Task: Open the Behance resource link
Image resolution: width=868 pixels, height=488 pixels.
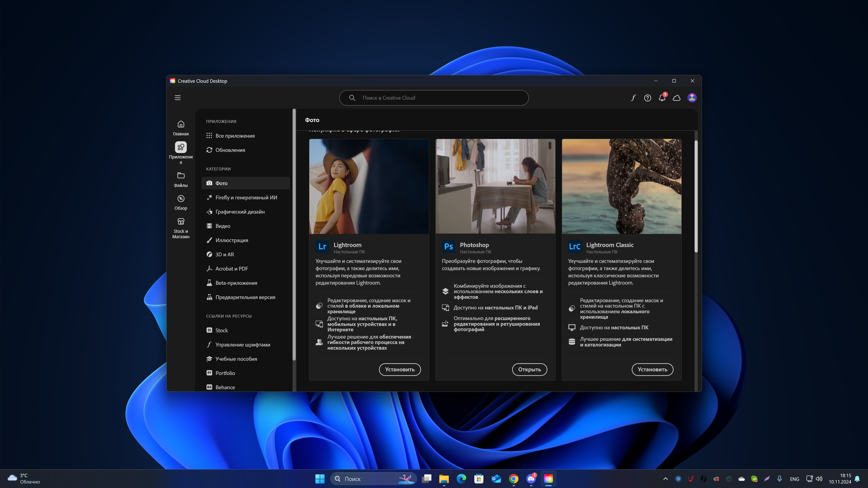Action: point(246,387)
